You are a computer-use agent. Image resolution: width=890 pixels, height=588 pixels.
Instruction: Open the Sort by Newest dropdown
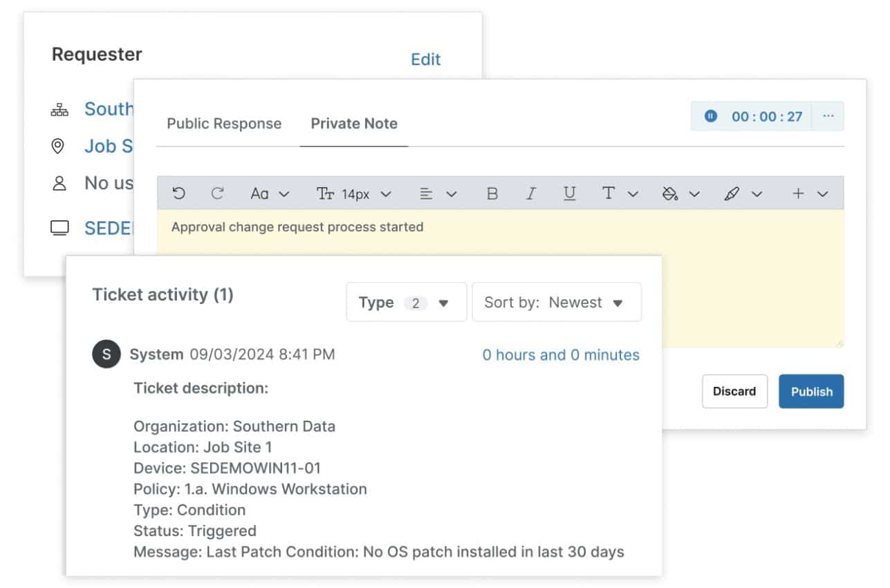point(557,302)
